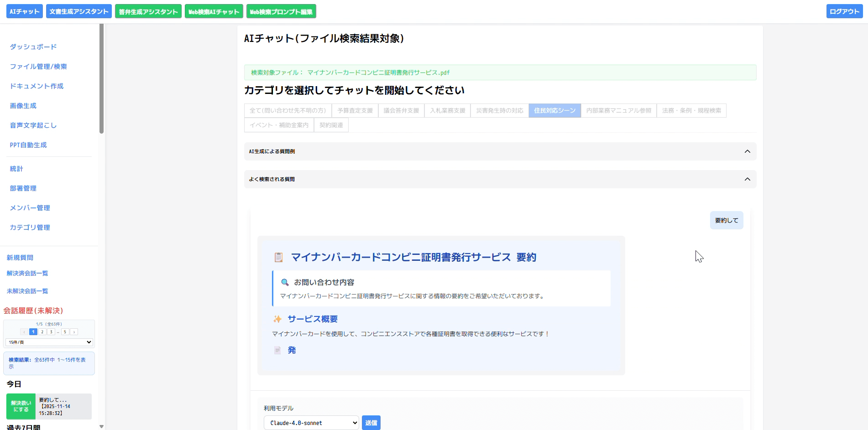Open the 文書生成アシスタント tab
The width and height of the screenshot is (868, 430).
pyautogui.click(x=79, y=11)
